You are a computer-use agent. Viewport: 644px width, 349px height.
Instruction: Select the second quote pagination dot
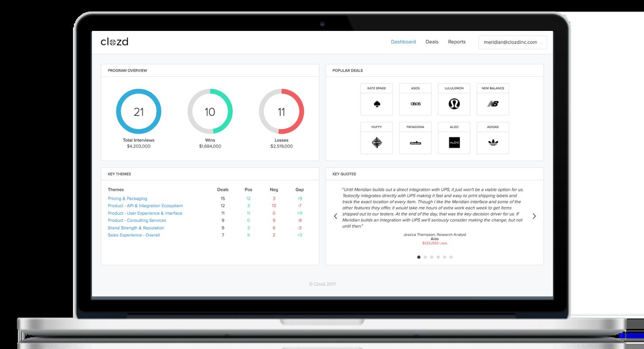point(425,257)
